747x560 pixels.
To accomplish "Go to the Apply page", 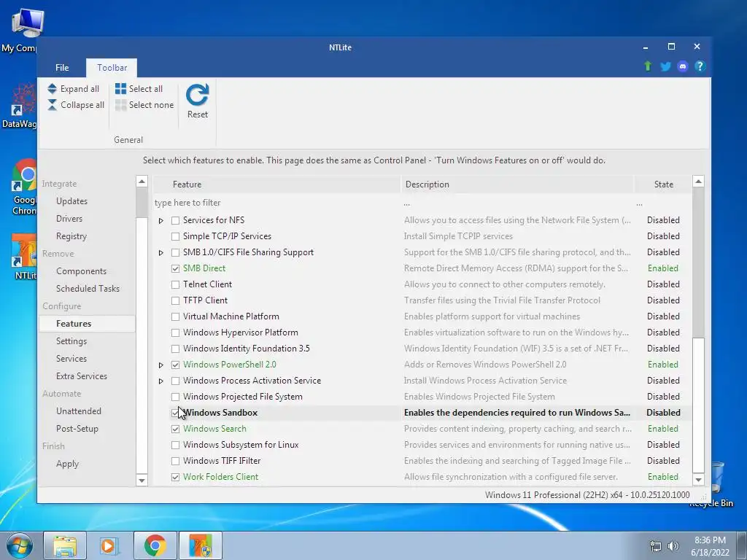I will (67, 464).
